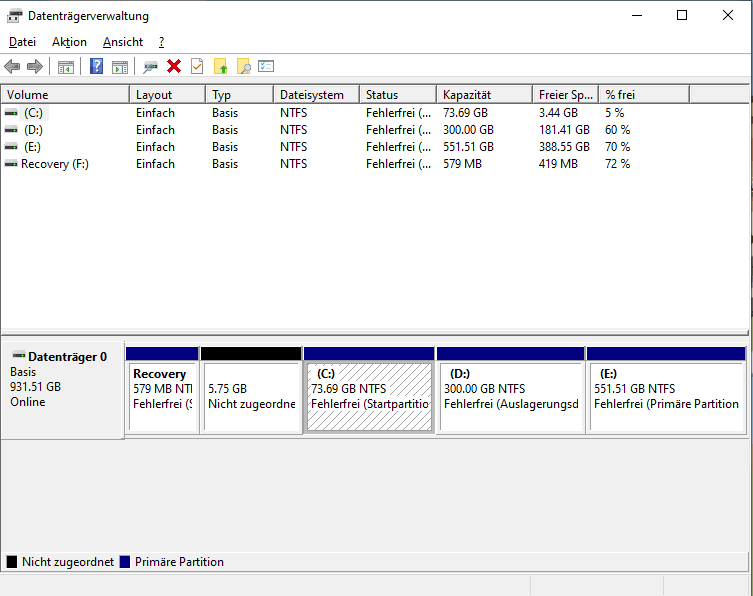
Task: Click the red X delete icon
Action: click(x=174, y=66)
